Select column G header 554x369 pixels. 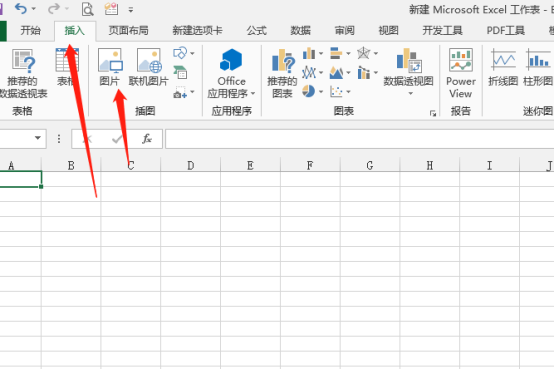(370, 165)
